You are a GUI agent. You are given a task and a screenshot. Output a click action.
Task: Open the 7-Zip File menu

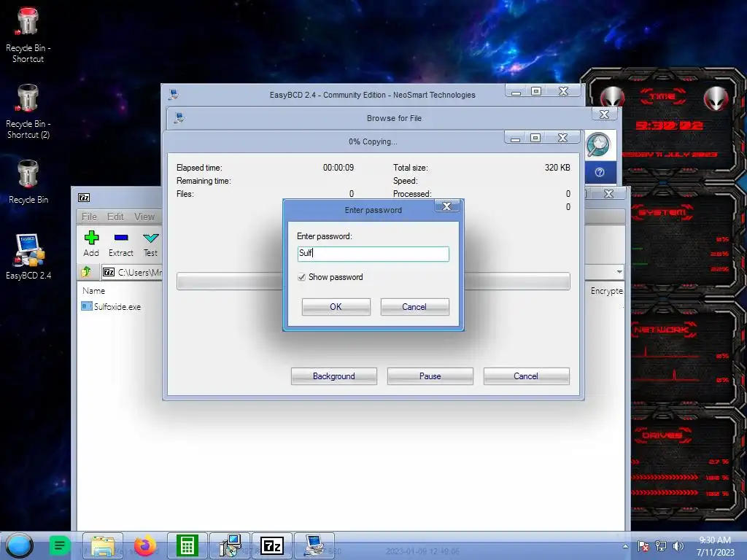click(x=89, y=217)
